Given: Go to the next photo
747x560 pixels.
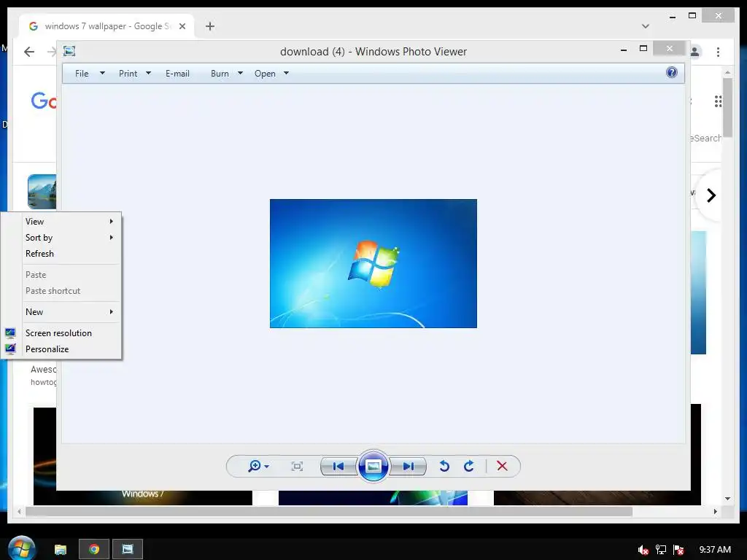Looking at the screenshot, I should [409, 466].
